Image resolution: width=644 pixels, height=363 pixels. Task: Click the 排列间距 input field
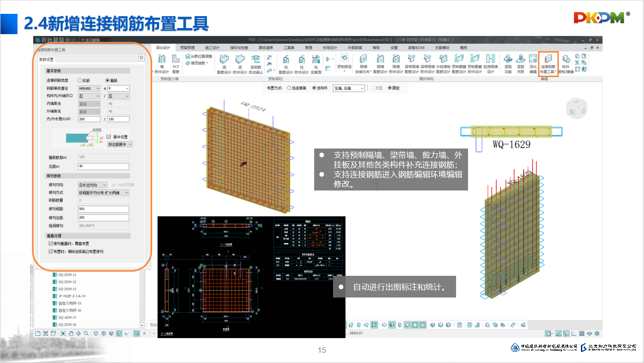(103, 209)
